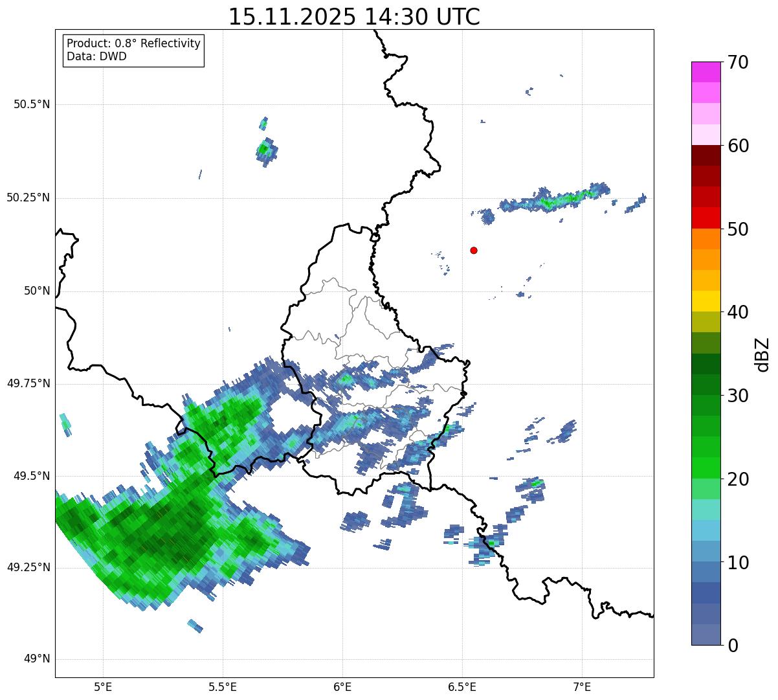Image resolution: width=778 pixels, height=700 pixels.
Task: Click the Data: DWD label
Action: click(96, 56)
